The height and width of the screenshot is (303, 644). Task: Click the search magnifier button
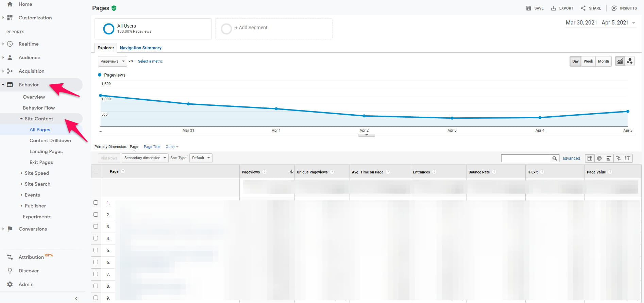click(x=555, y=158)
